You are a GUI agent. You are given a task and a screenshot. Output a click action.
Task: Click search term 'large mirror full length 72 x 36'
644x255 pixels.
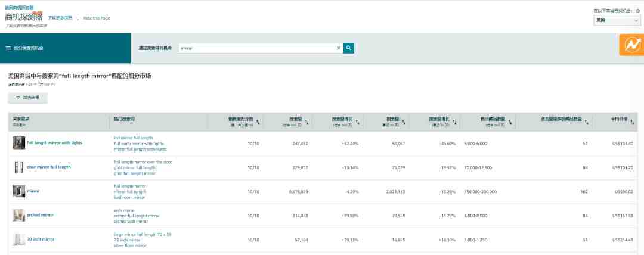pos(143,235)
